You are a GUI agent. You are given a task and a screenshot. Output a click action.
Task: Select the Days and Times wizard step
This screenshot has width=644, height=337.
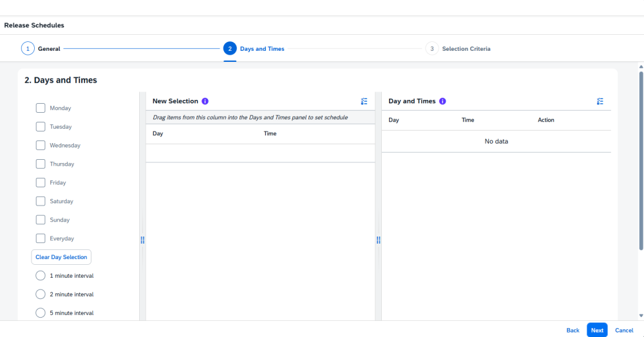tap(230, 49)
